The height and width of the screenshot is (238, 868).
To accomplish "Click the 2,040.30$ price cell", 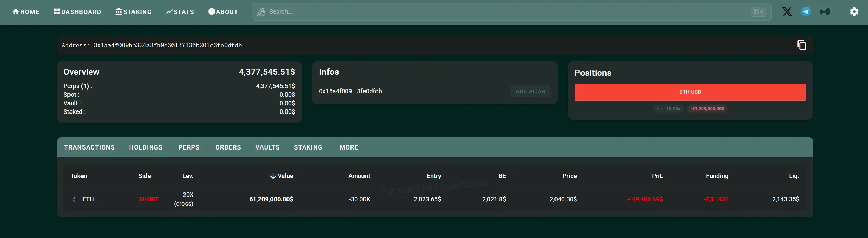I will coord(563,199).
